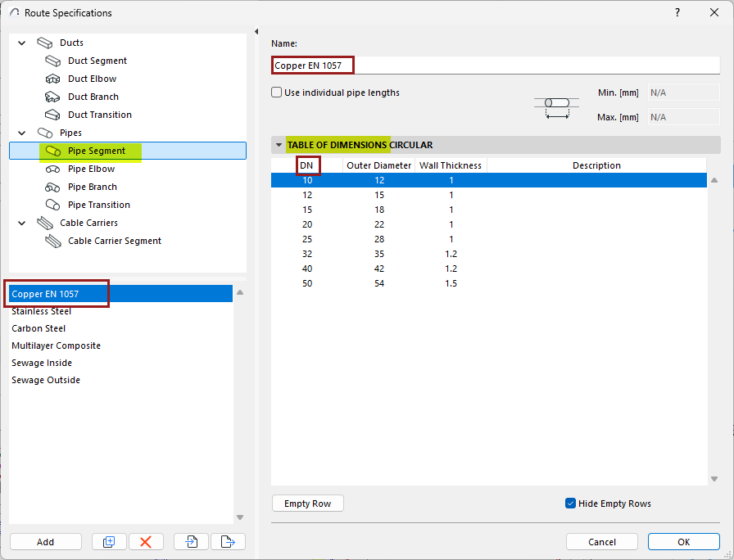Click the Description column header
The height and width of the screenshot is (560, 734).
tap(597, 165)
